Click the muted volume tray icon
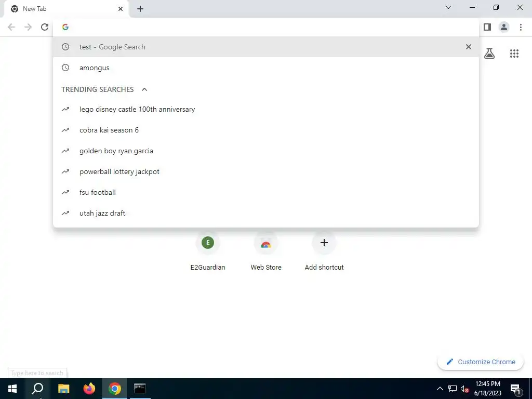This screenshot has width=532, height=399. coord(464,389)
